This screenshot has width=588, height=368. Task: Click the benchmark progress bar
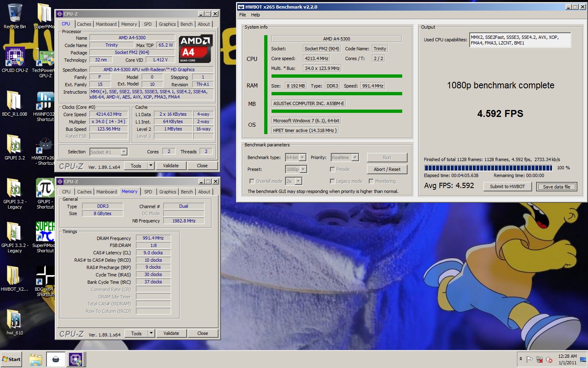tap(488, 168)
